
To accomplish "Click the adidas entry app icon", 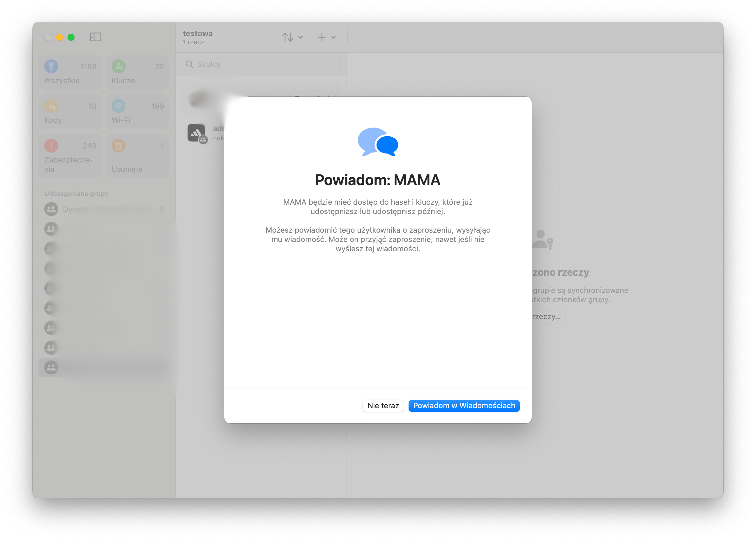I will 196,133.
